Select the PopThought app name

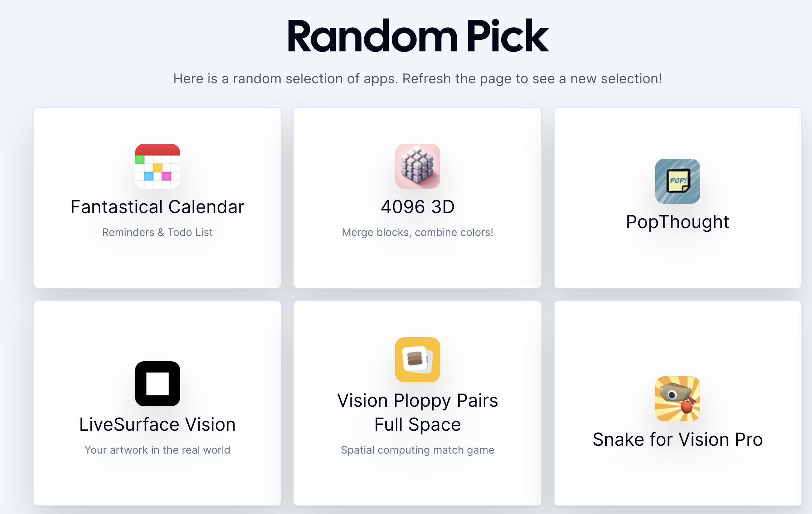[x=677, y=222]
